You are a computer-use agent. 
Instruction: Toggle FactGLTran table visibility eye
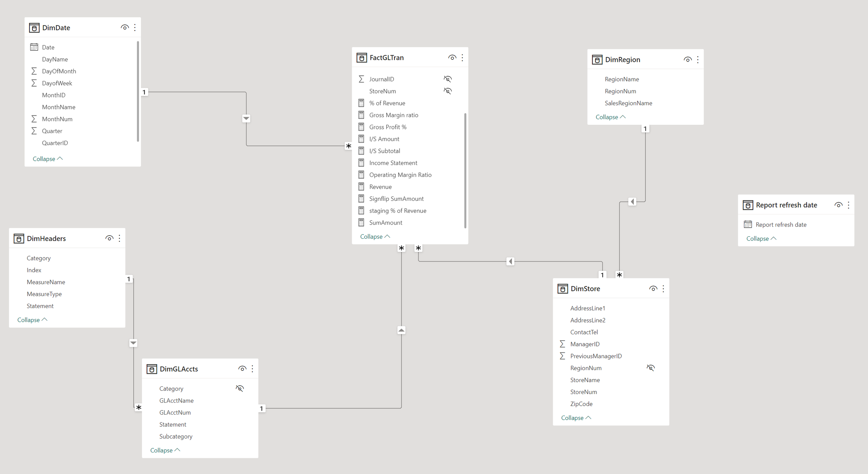[x=452, y=58]
